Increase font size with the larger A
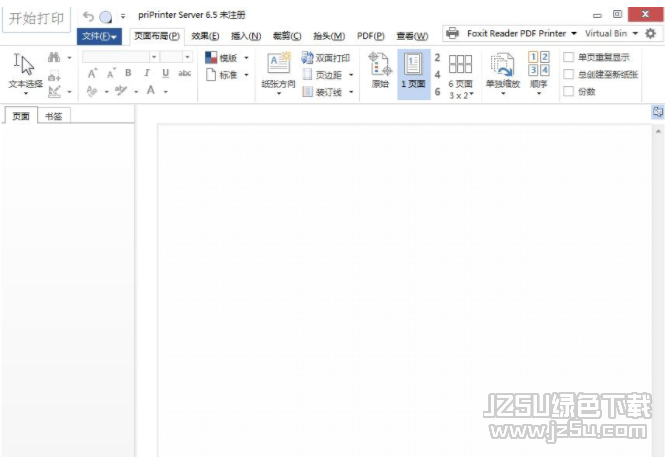Screen dimensions: 665x457 point(92,74)
